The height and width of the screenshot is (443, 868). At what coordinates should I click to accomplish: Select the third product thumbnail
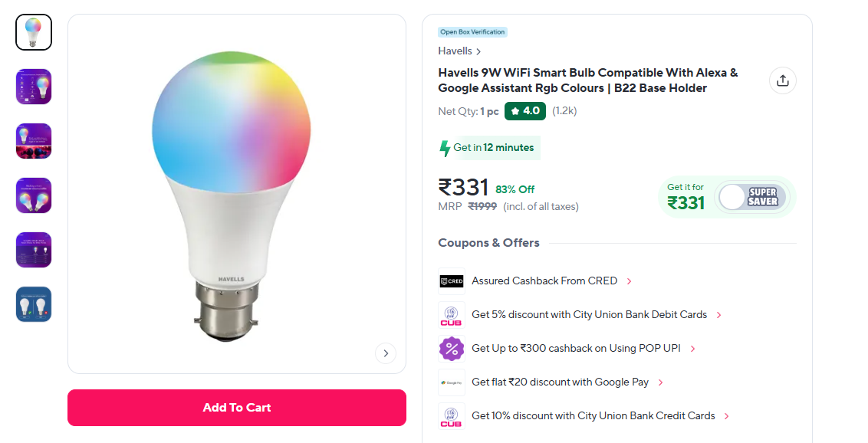click(x=34, y=141)
